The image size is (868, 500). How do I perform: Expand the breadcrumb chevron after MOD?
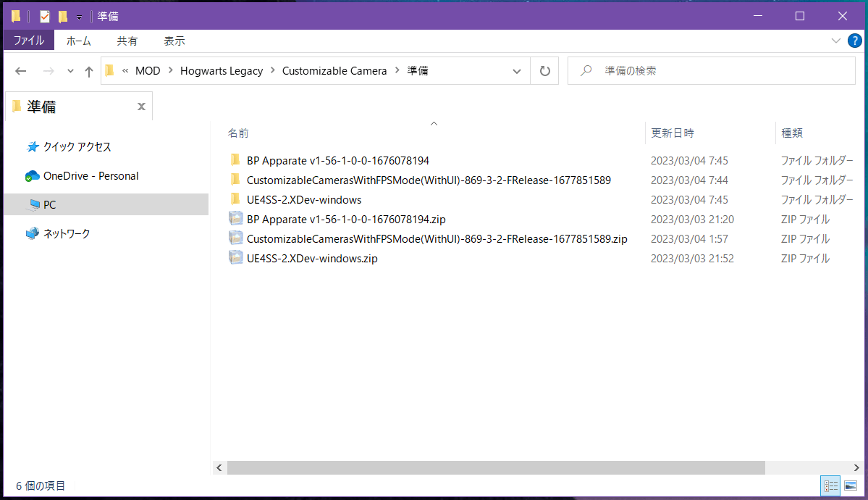(x=171, y=70)
